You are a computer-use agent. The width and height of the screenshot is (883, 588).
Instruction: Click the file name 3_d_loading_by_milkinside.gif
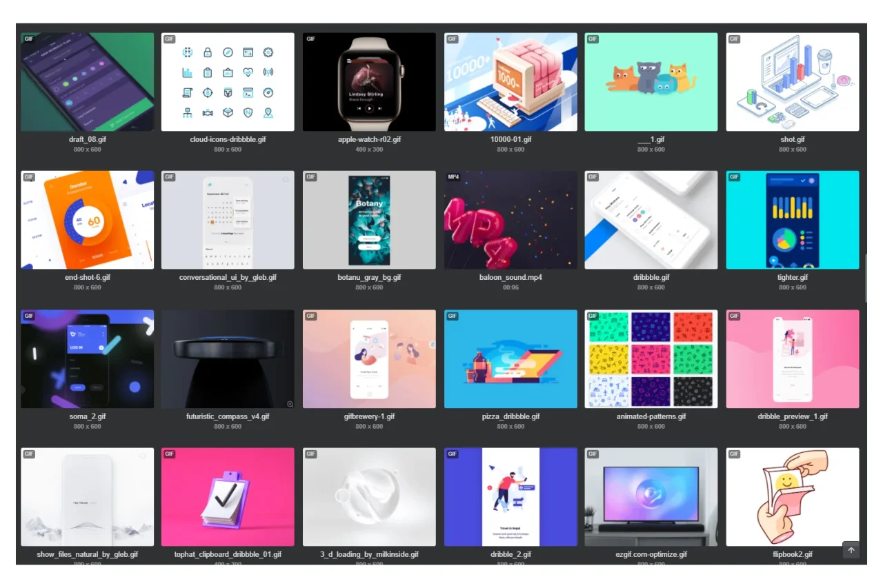369,554
